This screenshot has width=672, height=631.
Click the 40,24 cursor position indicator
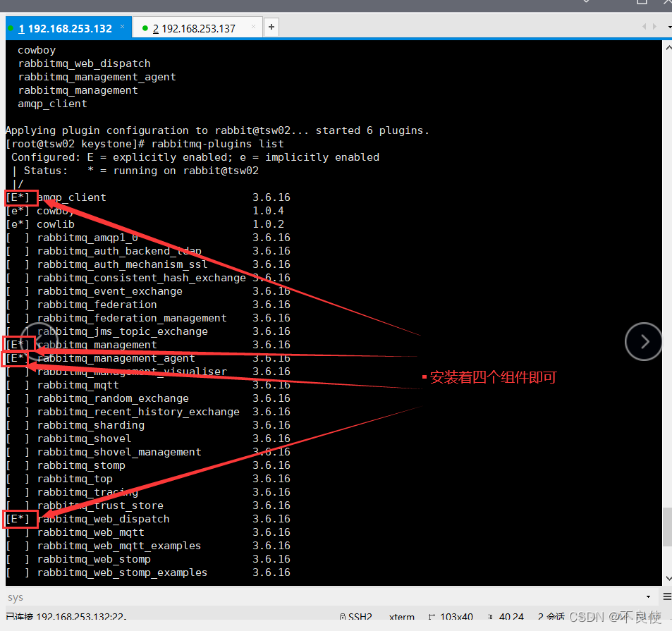click(506, 617)
